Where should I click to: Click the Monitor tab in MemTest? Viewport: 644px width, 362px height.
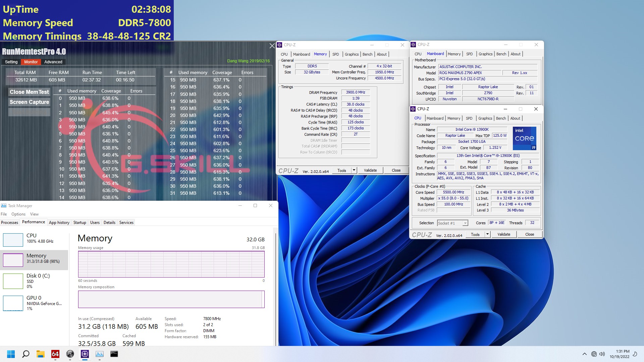click(30, 62)
